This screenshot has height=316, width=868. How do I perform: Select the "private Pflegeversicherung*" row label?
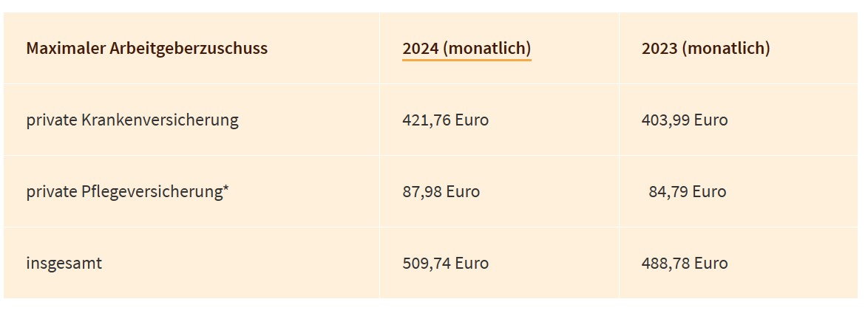[127, 191]
